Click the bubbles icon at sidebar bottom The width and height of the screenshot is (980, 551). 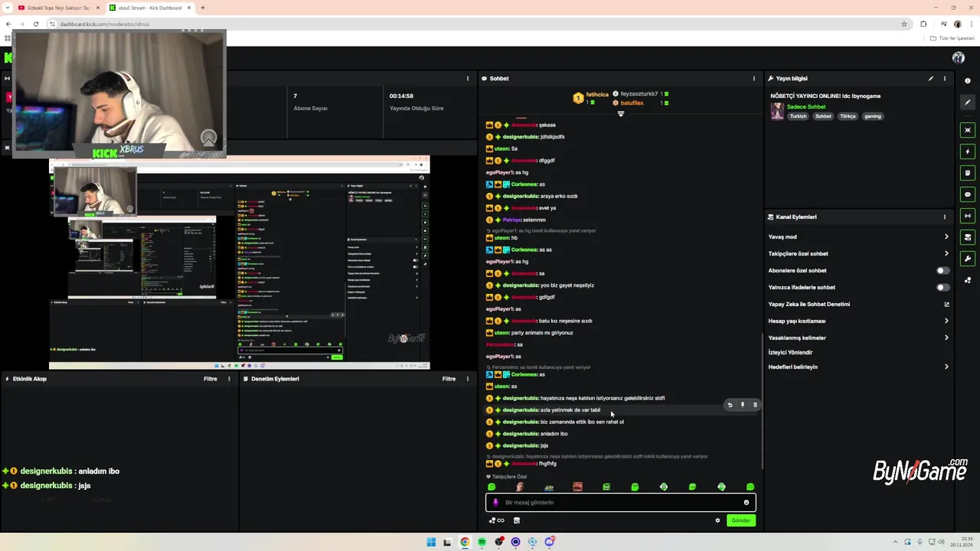coord(968,280)
